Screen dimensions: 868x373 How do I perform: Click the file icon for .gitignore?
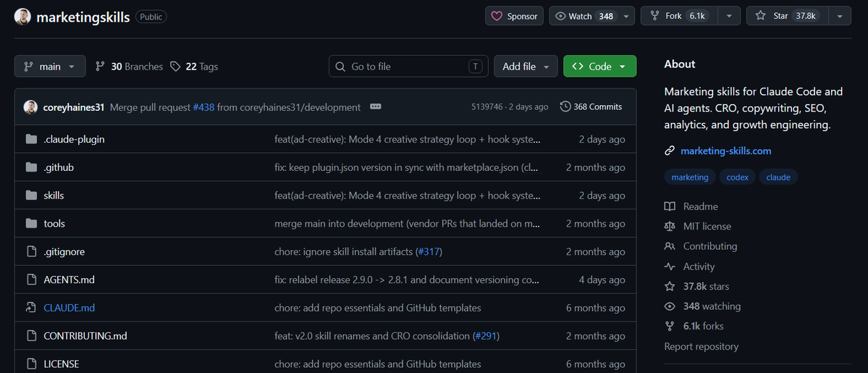[x=31, y=251]
